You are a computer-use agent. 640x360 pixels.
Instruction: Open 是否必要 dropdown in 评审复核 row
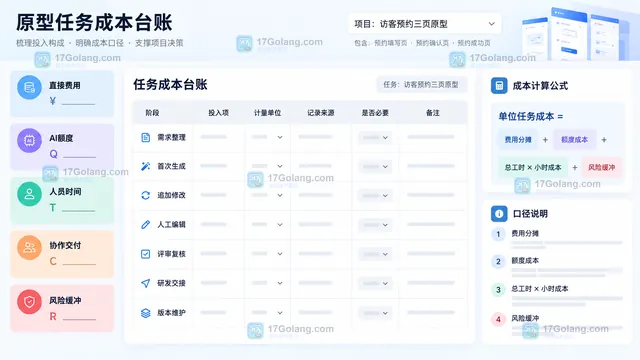coord(375,254)
